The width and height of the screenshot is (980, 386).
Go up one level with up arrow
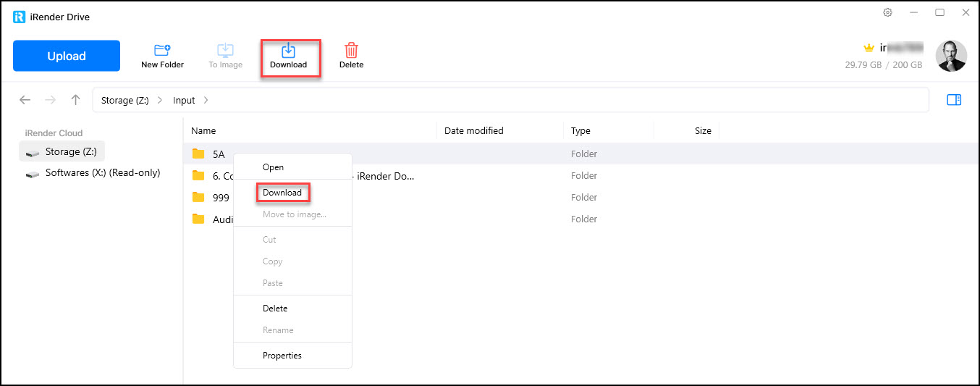(75, 100)
